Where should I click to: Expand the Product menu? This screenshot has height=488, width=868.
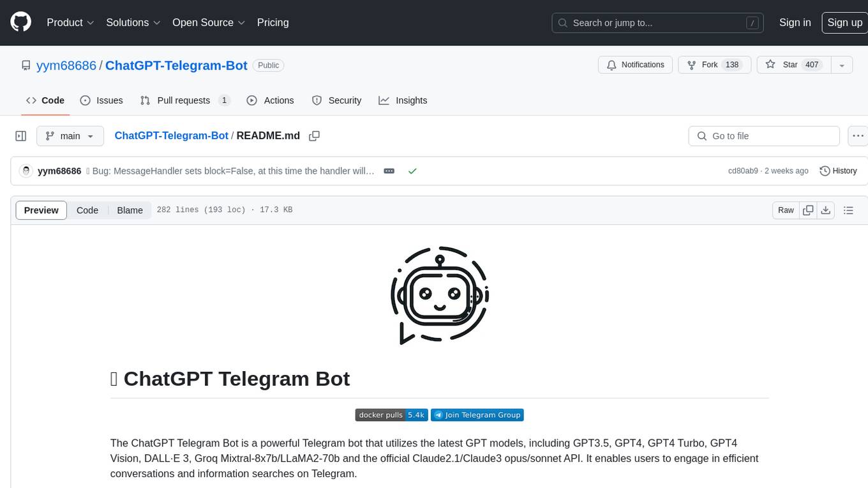[x=70, y=22]
